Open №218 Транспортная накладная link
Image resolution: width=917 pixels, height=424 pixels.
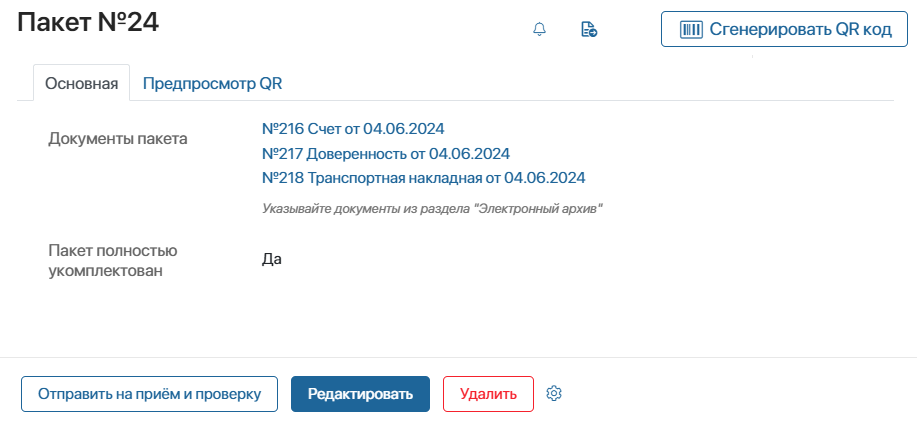pyautogui.click(x=423, y=178)
